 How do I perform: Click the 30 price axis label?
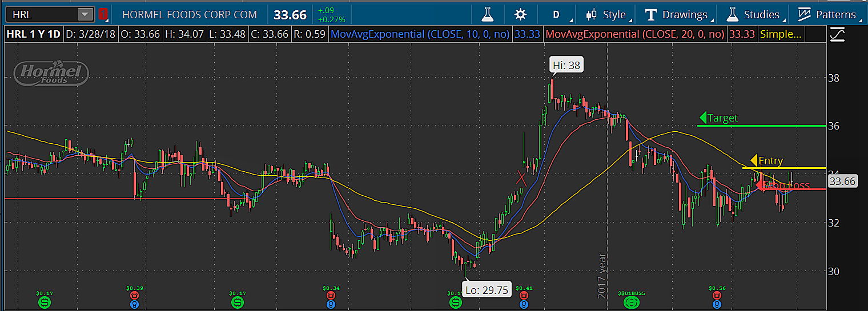[833, 271]
